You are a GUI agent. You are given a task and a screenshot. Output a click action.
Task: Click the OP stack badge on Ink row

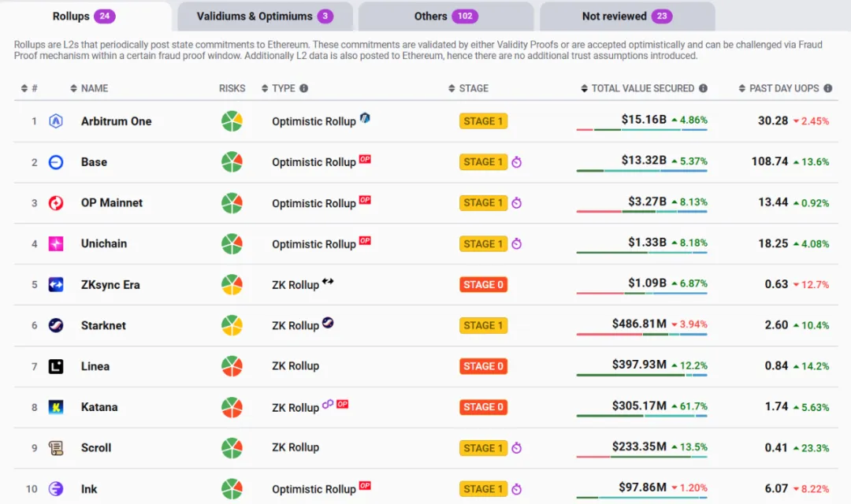365,486
